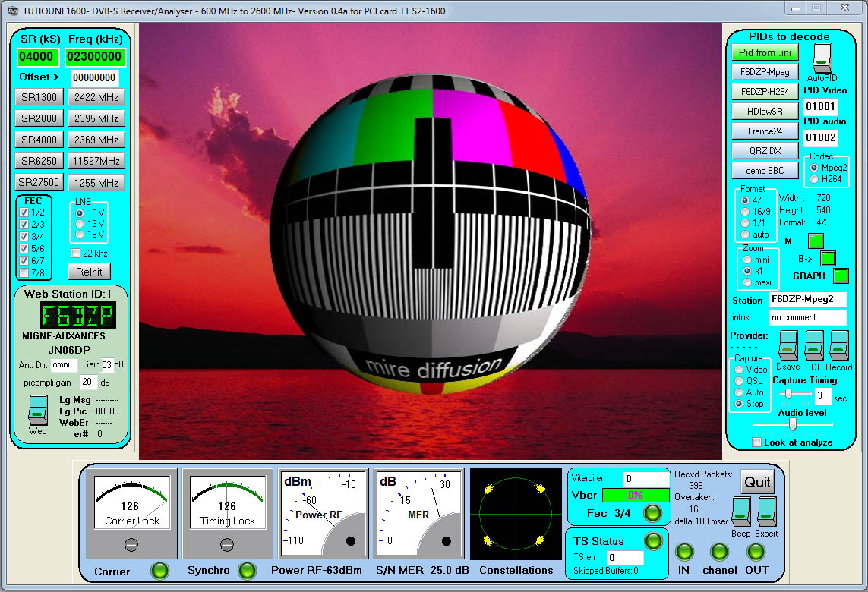Select the F6DZP-H264 preset button
868x592 pixels.
click(765, 91)
